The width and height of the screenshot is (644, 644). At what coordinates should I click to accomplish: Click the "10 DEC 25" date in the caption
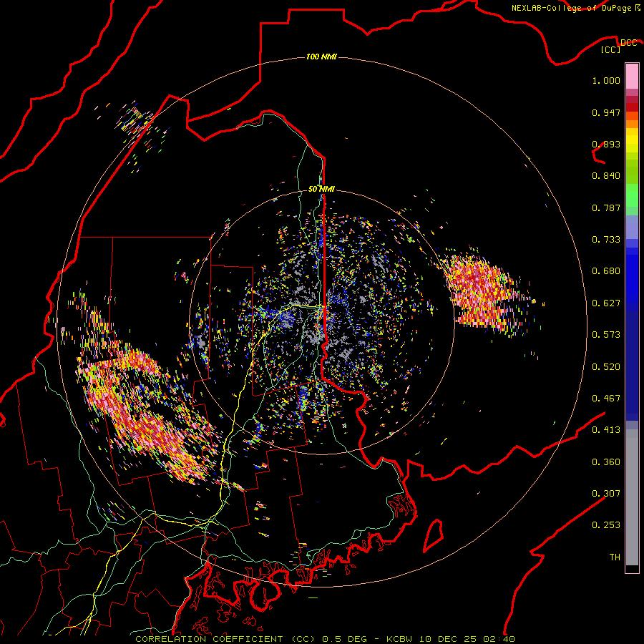[x=448, y=639]
